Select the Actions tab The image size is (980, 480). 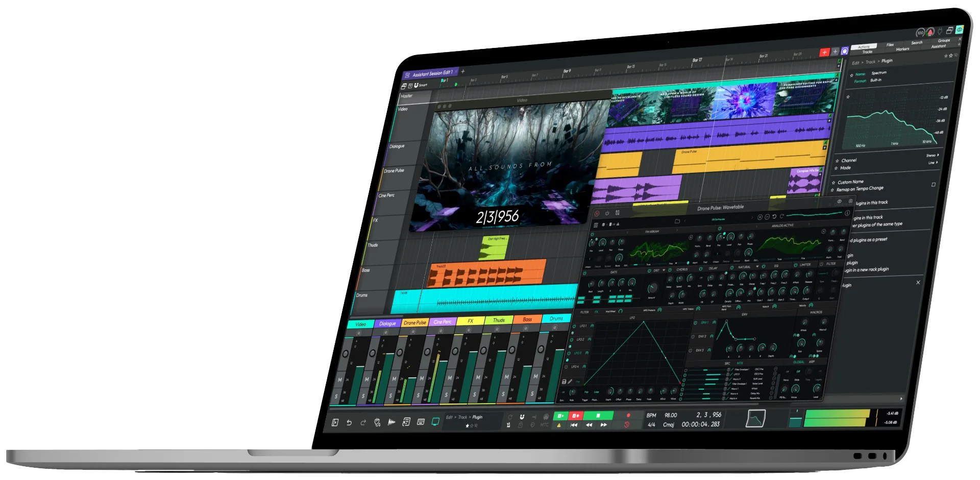864,47
